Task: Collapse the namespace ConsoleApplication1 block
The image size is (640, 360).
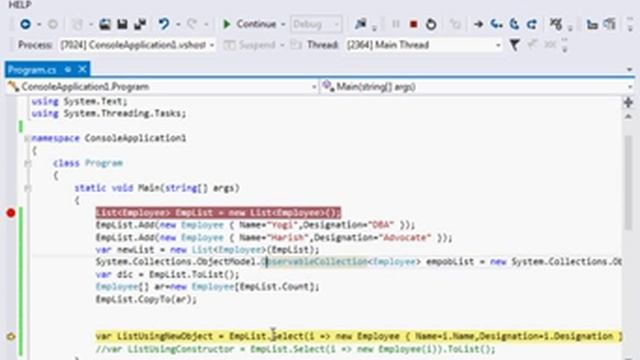Action: coord(27,139)
